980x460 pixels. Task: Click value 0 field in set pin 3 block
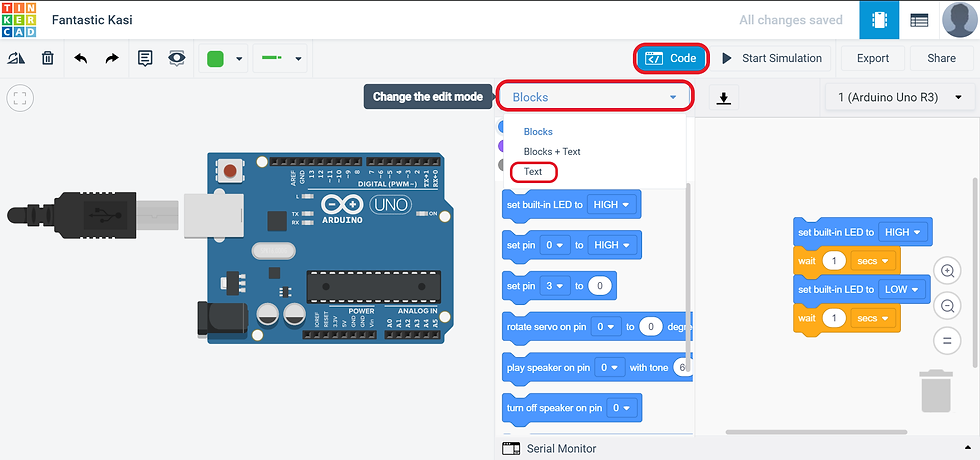[x=600, y=286]
